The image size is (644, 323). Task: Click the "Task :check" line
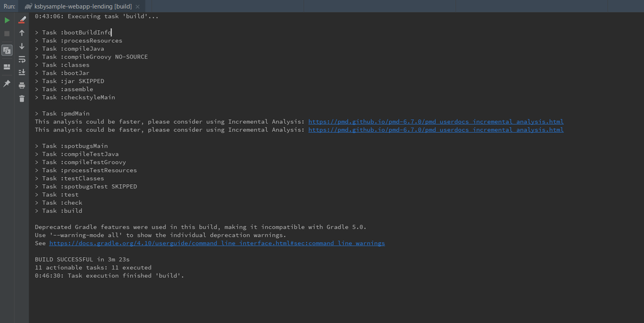point(58,203)
